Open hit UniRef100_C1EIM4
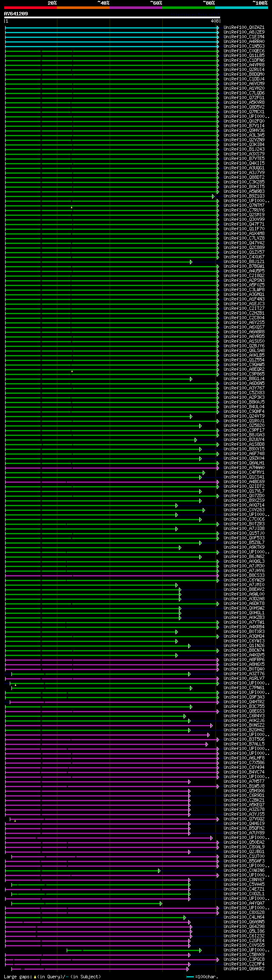The image size is (272, 980). [x=244, y=37]
